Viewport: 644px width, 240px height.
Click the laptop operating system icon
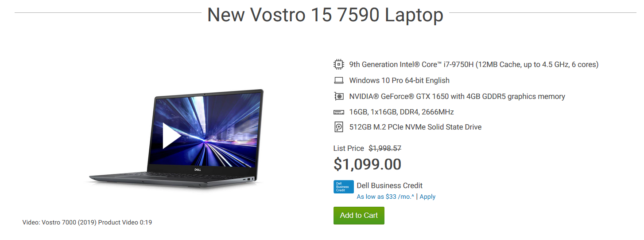tap(338, 80)
